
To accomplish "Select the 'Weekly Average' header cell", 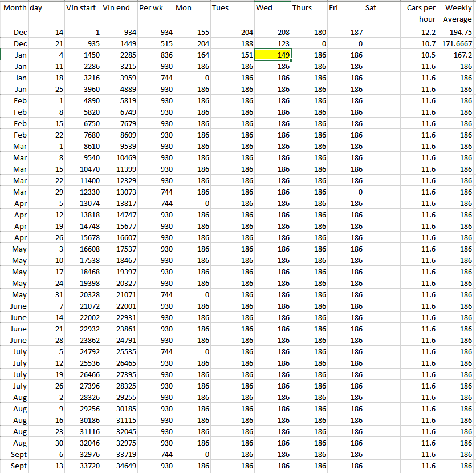I will 456,13.
